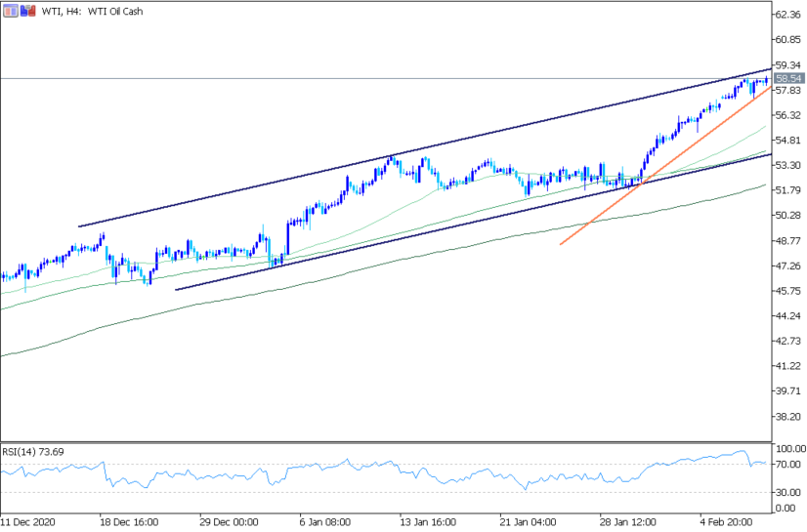The width and height of the screenshot is (807, 532).
Task: Click the 18 Dec 16:00 time label
Action: tap(129, 522)
